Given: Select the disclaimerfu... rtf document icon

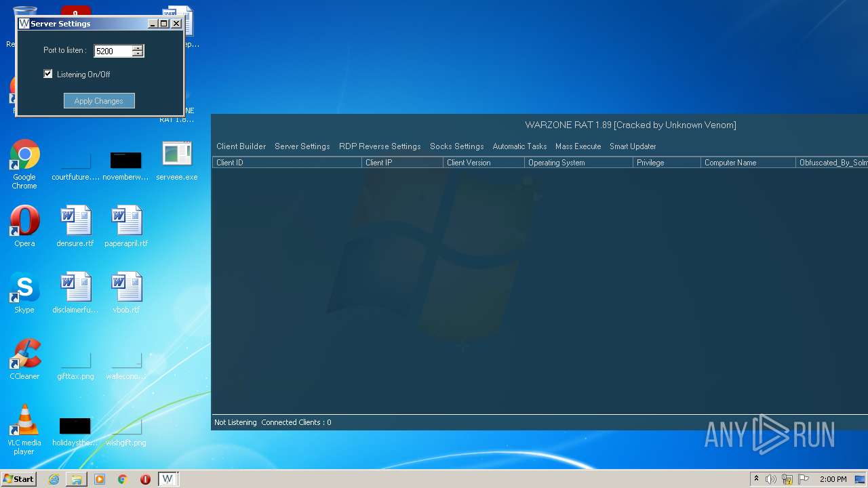Looking at the screenshot, I should 75,293.
